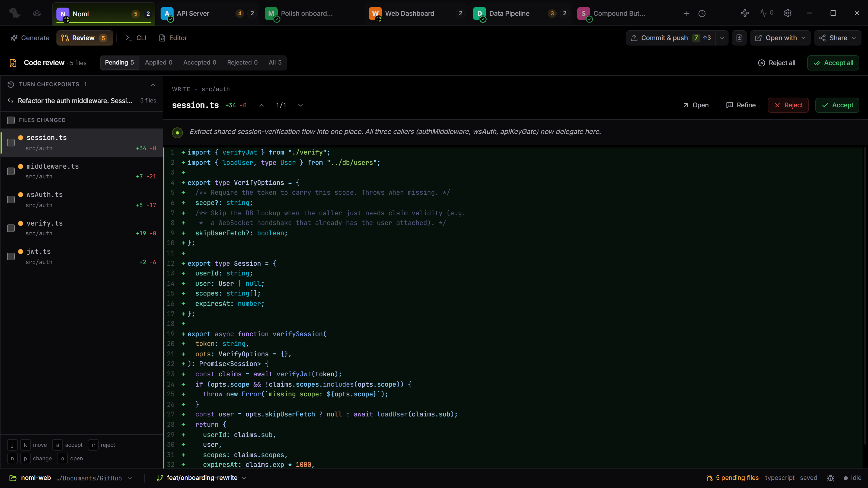
Task: Click the S avatar on Compound But... tab
Action: tap(583, 14)
